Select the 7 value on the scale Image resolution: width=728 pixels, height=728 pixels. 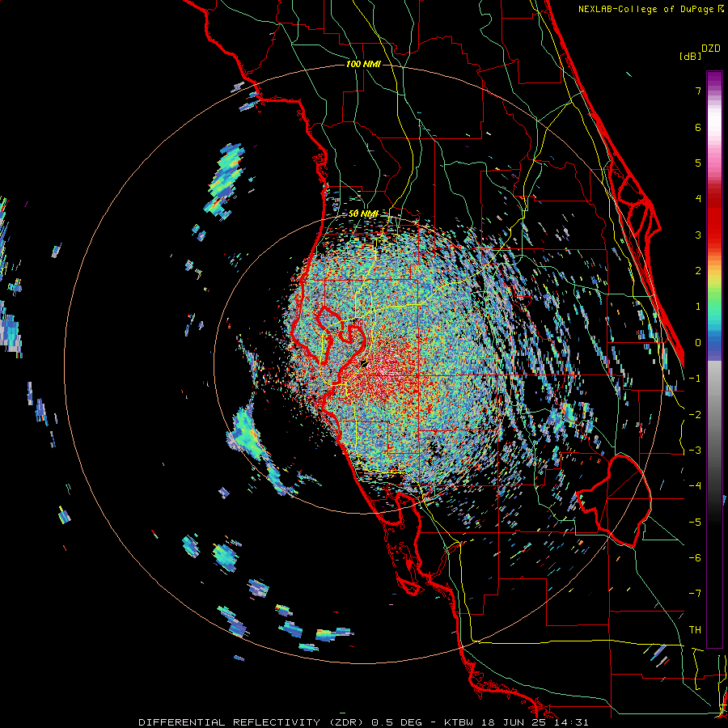coord(698,91)
